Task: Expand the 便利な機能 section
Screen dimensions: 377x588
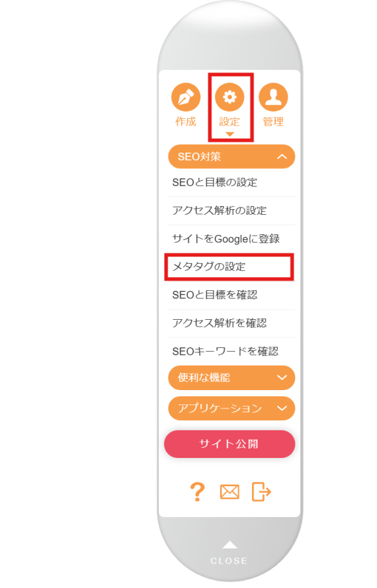Action: pyautogui.click(x=281, y=378)
